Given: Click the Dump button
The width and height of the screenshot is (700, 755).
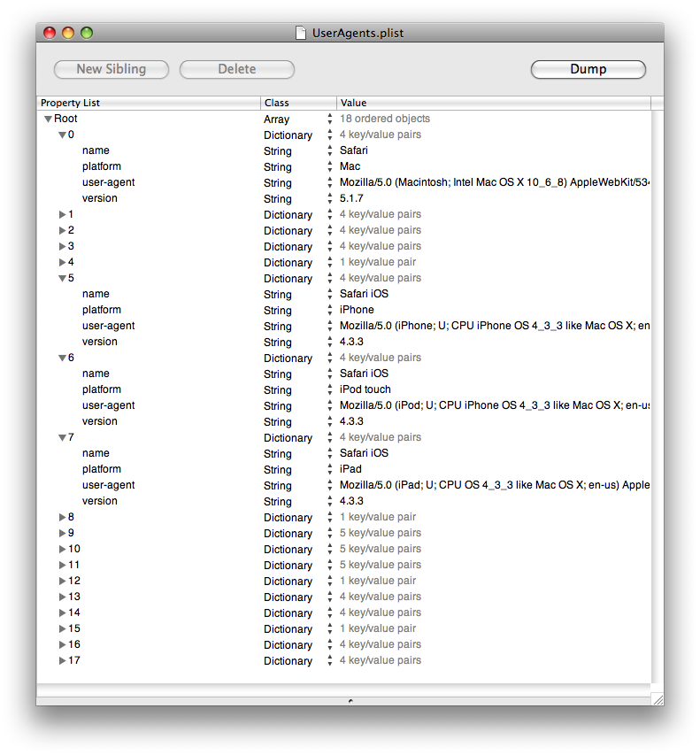Looking at the screenshot, I should (x=588, y=69).
